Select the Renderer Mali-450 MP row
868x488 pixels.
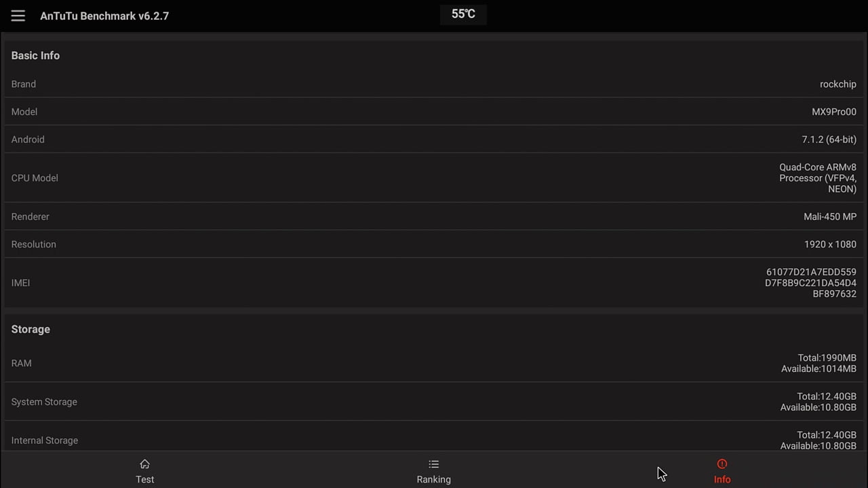[434, 217]
